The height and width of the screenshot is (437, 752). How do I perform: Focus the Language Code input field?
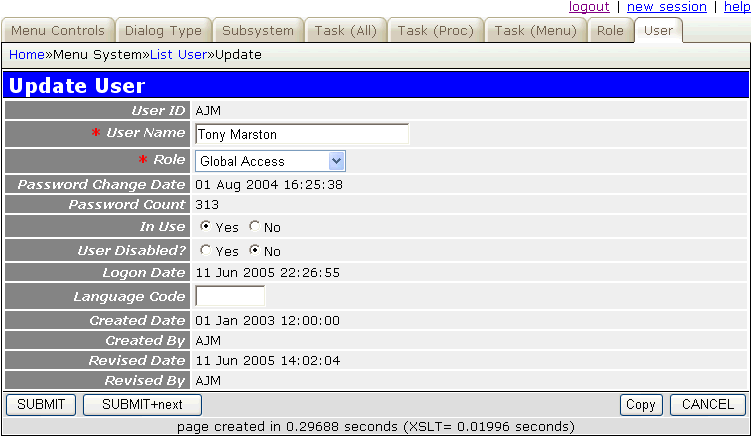230,296
